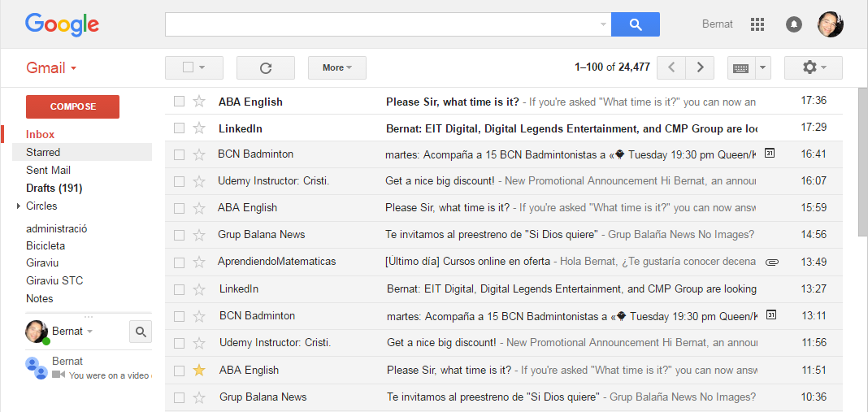The height and width of the screenshot is (412, 868).
Task: Open the Starred folder
Action: pyautogui.click(x=43, y=152)
